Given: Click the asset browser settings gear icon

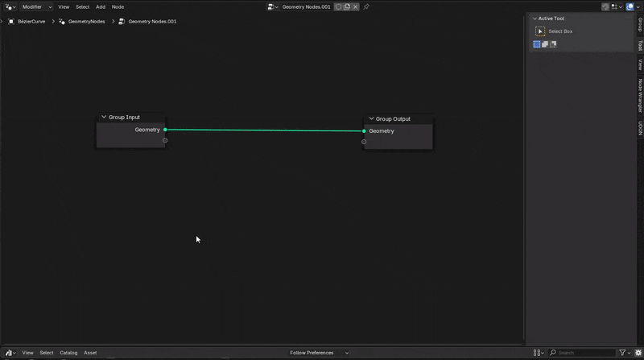Looking at the screenshot, I should [x=638, y=353].
